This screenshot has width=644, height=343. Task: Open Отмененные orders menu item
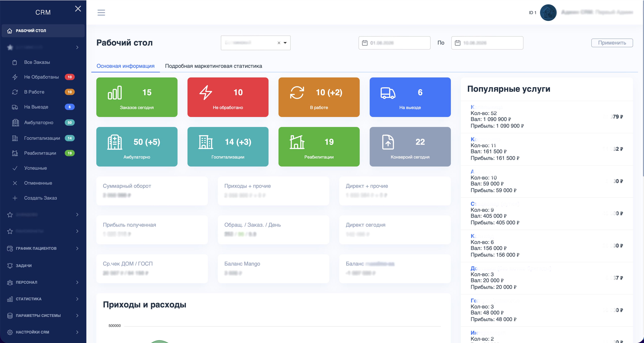[38, 183]
